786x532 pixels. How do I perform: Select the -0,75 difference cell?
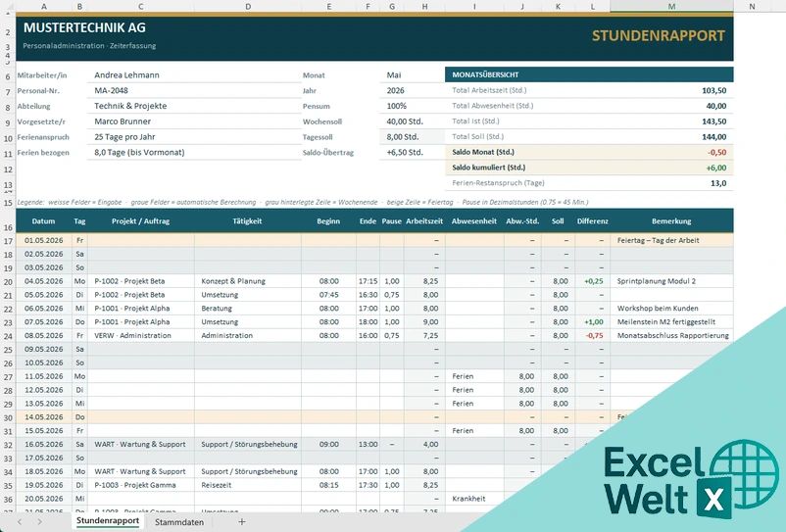point(593,336)
